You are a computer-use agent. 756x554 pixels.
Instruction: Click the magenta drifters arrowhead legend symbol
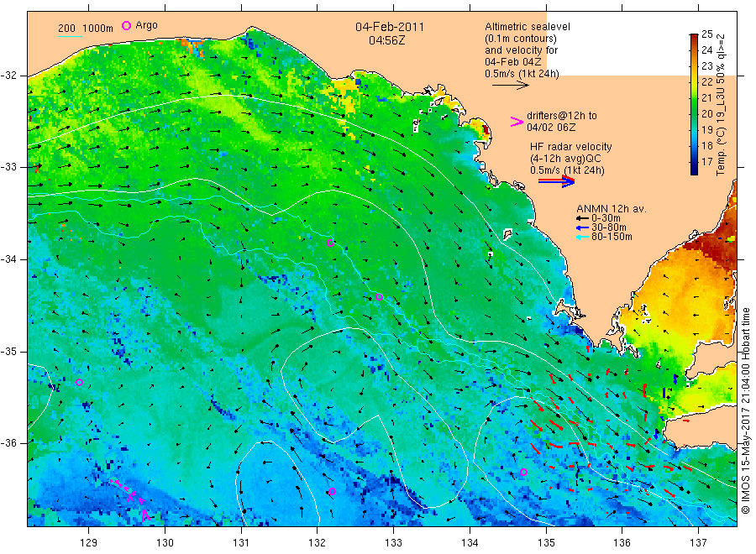(x=517, y=122)
